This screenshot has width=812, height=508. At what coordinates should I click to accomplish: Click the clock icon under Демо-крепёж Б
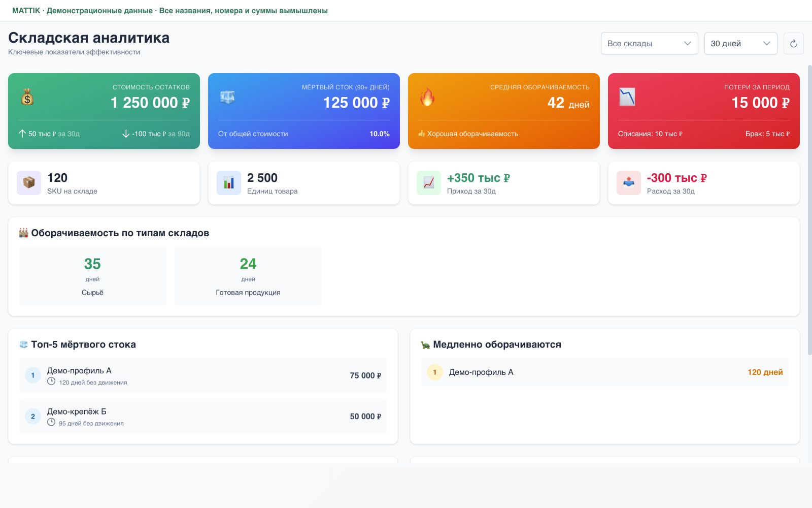coord(51,422)
